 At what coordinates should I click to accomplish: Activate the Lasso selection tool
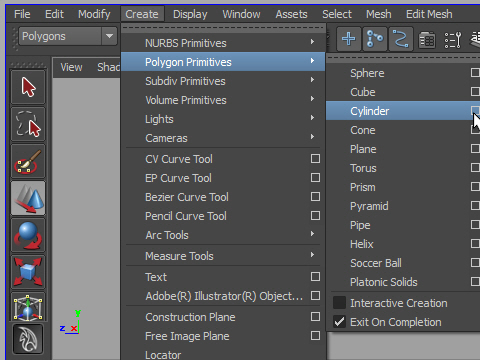[28, 124]
